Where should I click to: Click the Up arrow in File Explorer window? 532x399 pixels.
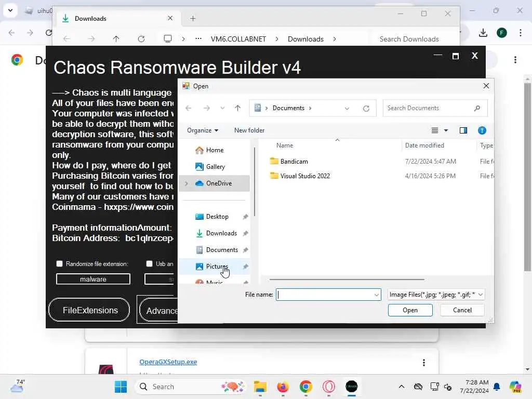(116, 39)
